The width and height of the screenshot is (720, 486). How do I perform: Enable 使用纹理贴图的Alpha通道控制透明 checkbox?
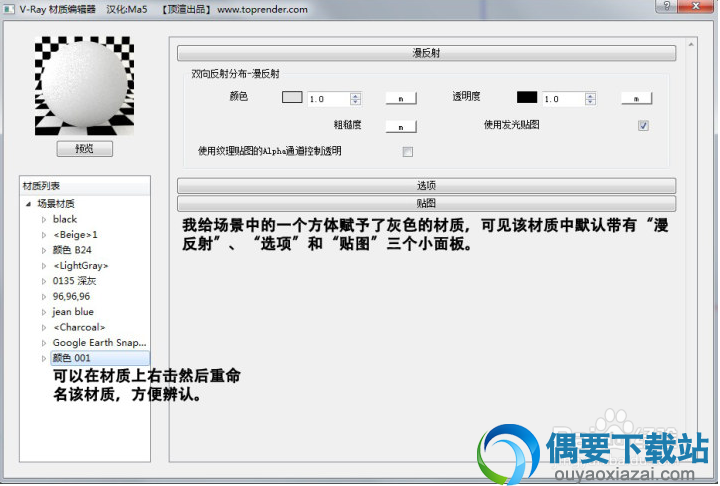[407, 152]
